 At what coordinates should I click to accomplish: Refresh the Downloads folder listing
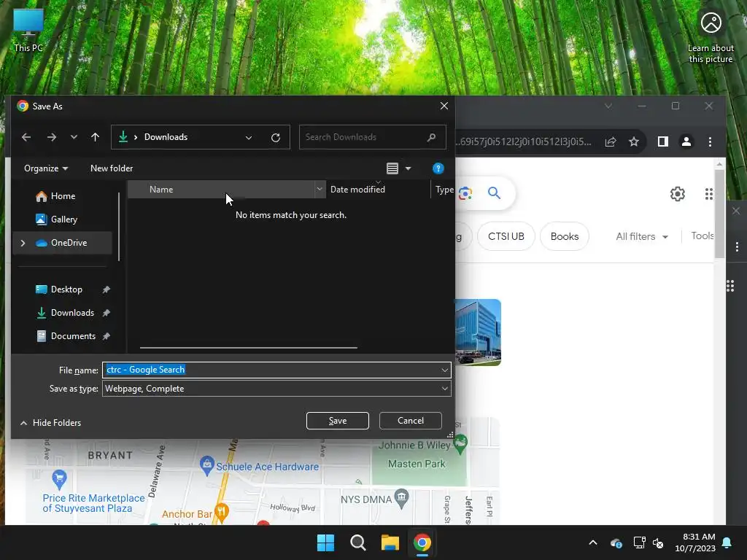coord(275,138)
